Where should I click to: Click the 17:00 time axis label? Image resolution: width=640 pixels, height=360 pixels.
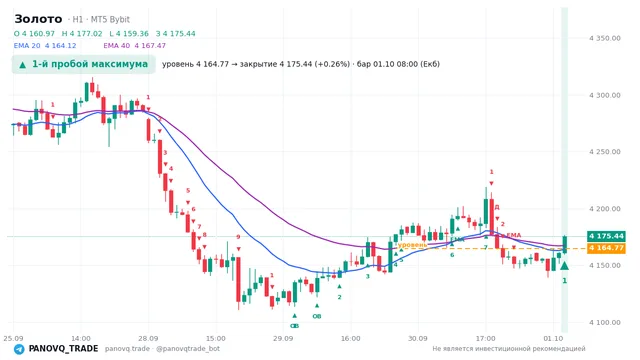[486, 338]
